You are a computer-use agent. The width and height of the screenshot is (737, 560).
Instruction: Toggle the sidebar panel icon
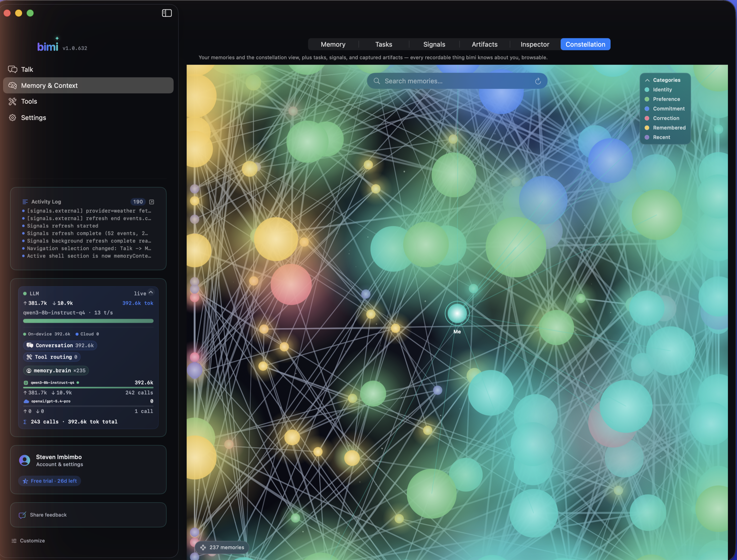point(167,13)
